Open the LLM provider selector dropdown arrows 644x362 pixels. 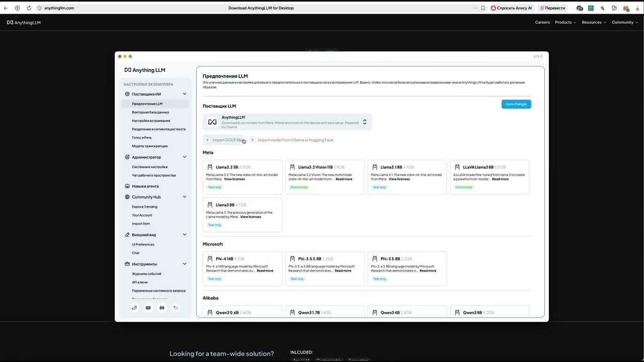coord(365,122)
